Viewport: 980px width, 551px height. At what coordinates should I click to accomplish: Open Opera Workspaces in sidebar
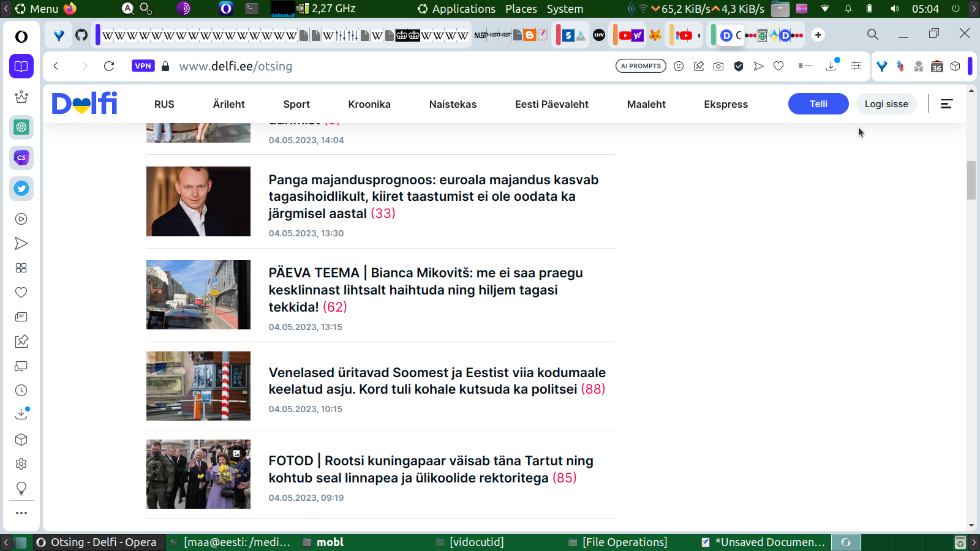21,66
